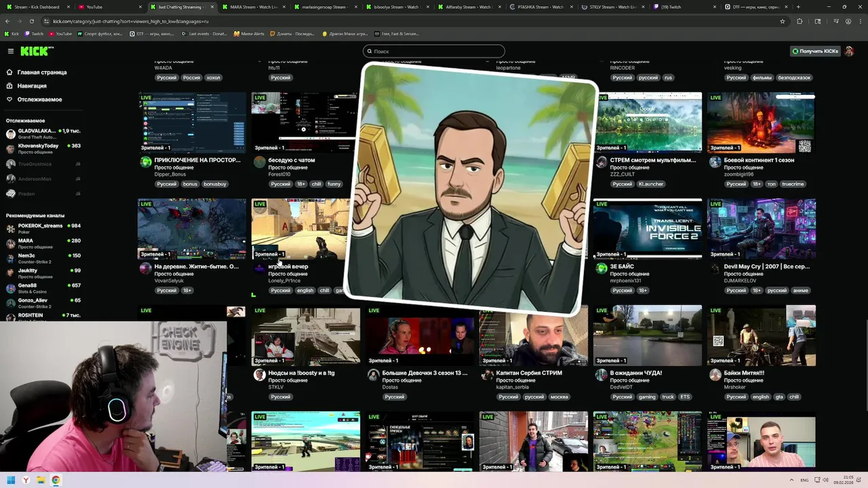This screenshot has height=488, width=868.
Task: Open recommended channel Nem3c
Action: [x=43, y=258]
